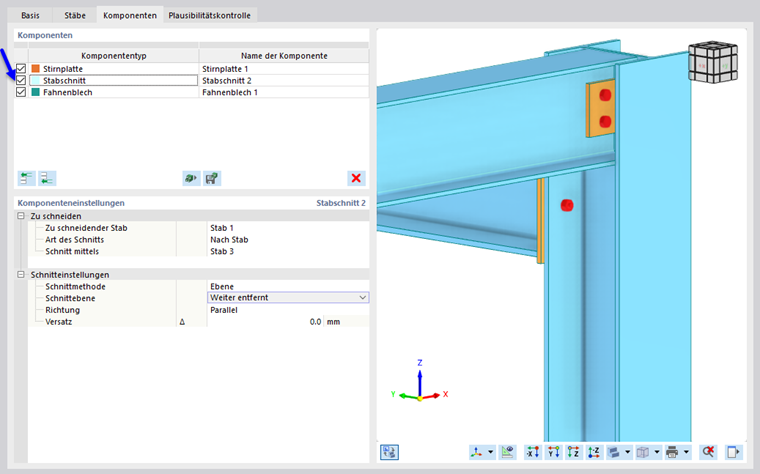The image size is (760, 474).
Task: Click Schnitt mittels value Stab 3
Action: [x=288, y=251]
